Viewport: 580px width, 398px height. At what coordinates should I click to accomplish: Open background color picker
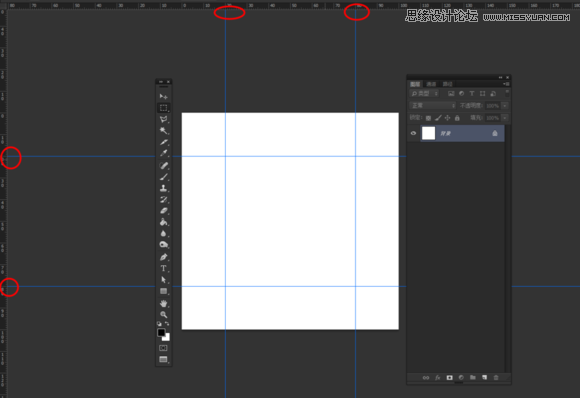[167, 338]
